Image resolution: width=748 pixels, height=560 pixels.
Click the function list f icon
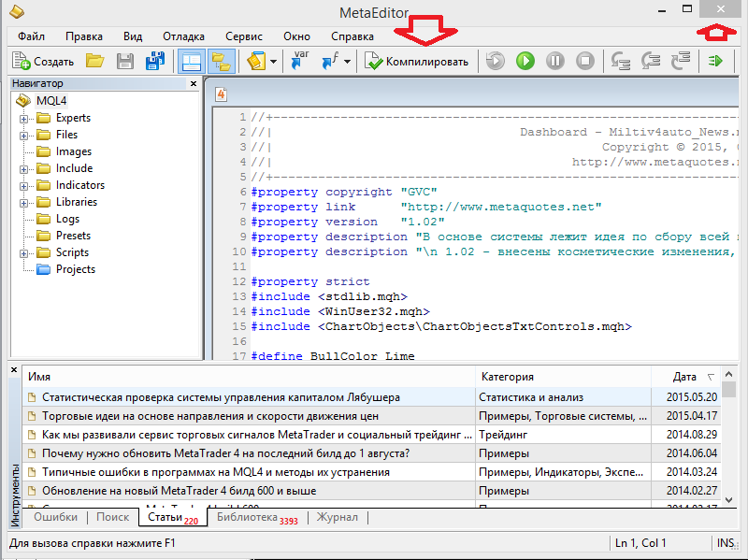point(330,61)
